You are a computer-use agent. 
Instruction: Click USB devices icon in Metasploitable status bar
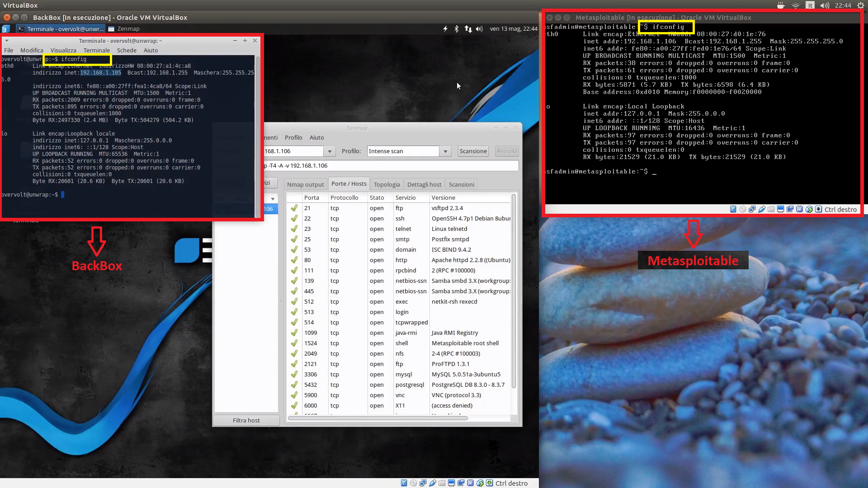pyautogui.click(x=762, y=209)
